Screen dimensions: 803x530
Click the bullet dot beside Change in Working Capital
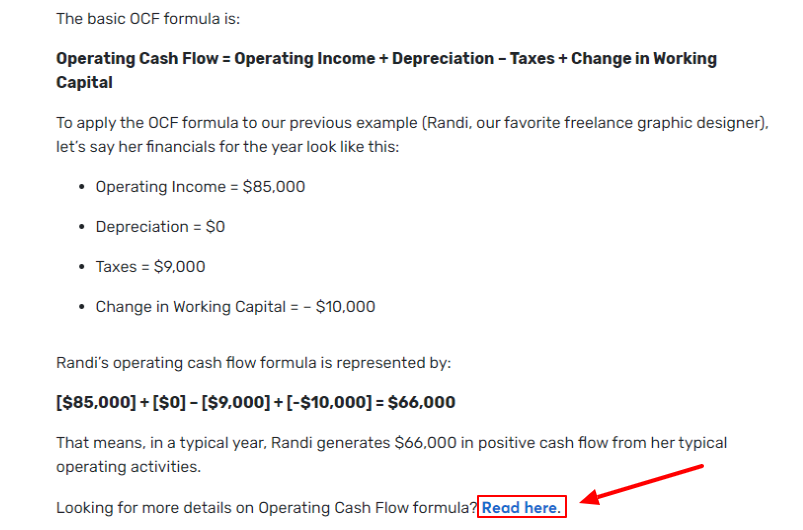tap(81, 307)
